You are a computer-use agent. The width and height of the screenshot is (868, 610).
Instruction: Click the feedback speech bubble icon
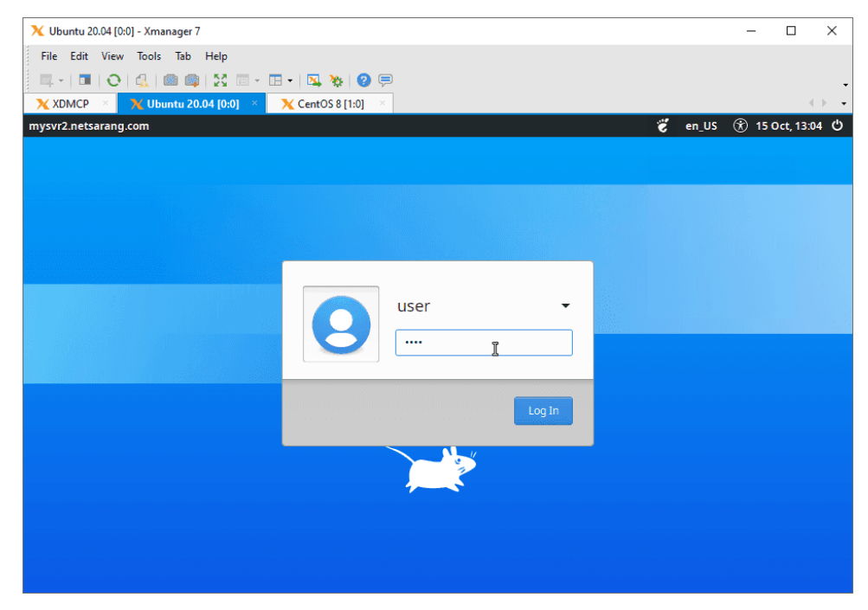coord(385,80)
